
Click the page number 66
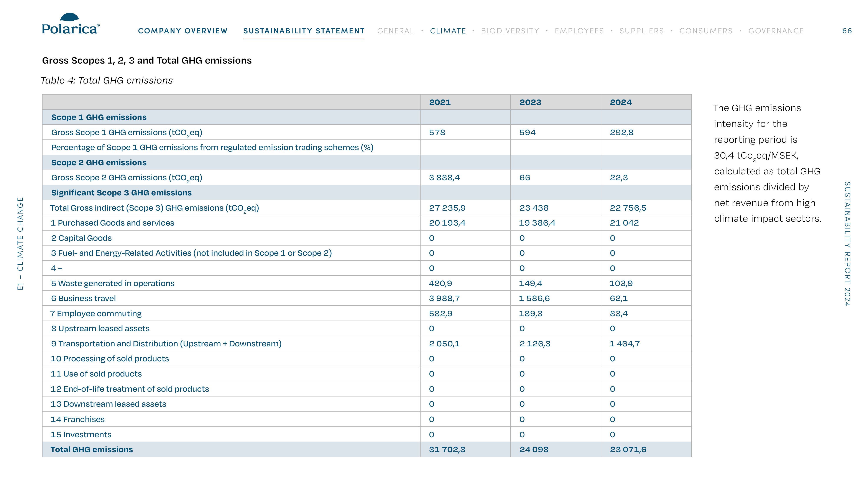[847, 31]
